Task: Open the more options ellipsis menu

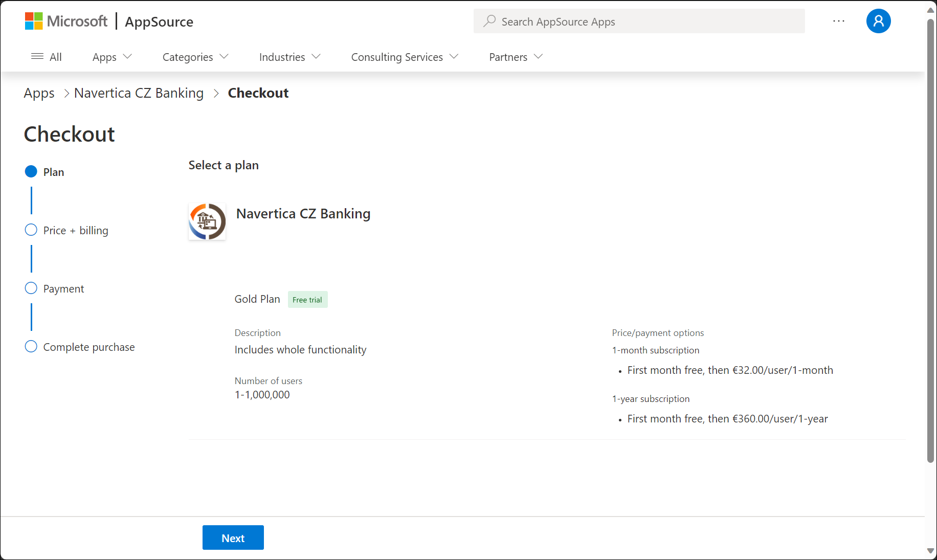Action: pyautogui.click(x=839, y=21)
